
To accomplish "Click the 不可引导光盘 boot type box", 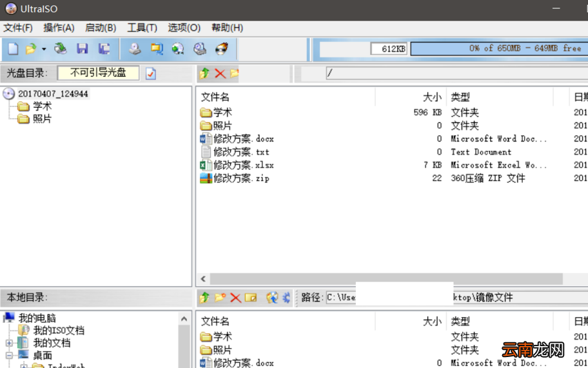I will [x=98, y=73].
